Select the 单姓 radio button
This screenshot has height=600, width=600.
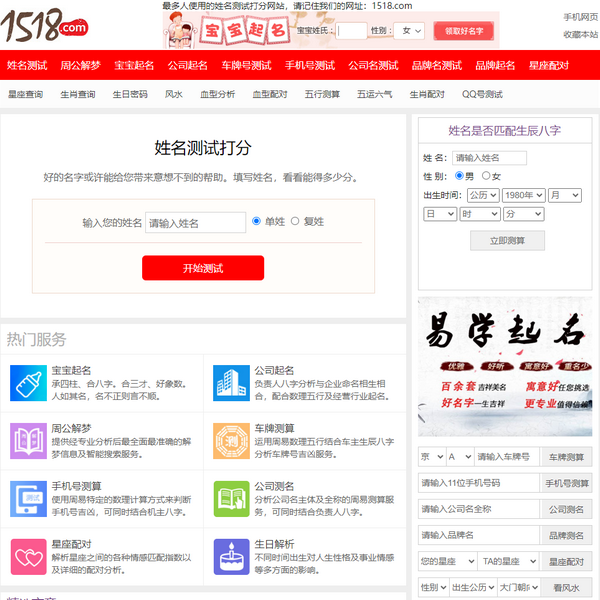(x=257, y=221)
